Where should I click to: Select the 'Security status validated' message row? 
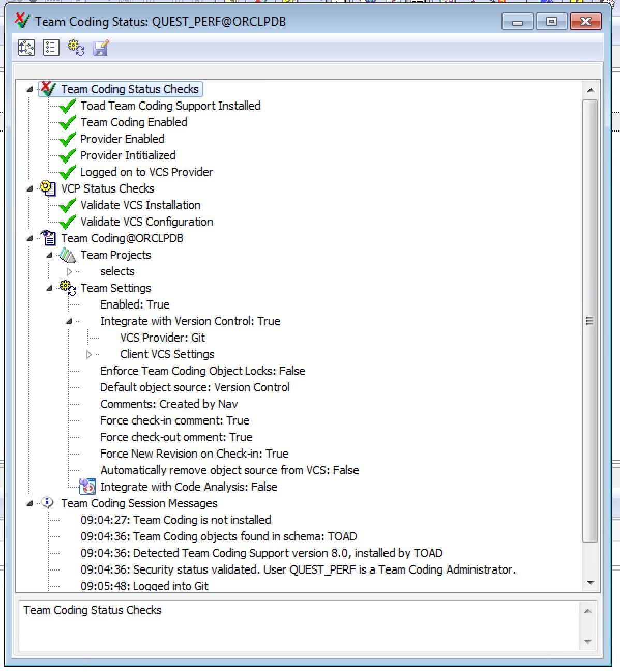point(298,569)
